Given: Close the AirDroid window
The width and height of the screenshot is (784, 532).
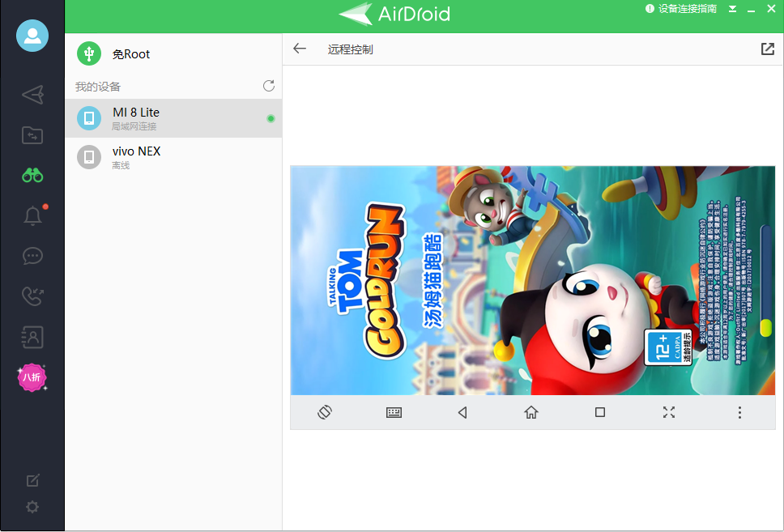Looking at the screenshot, I should tap(771, 8).
